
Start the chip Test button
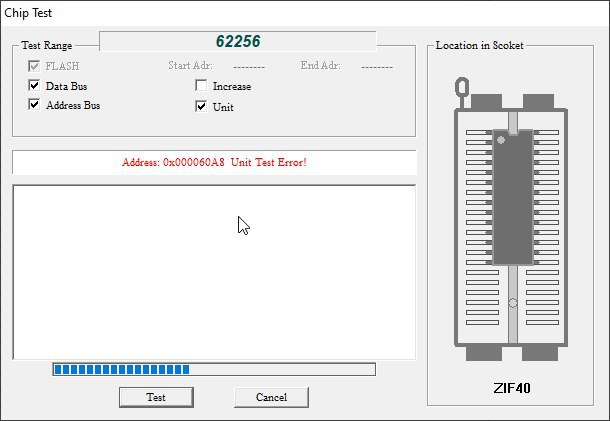(156, 397)
